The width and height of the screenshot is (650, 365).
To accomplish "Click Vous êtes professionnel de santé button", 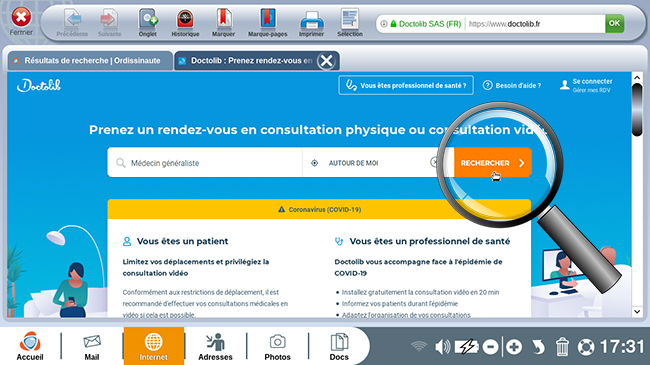I will (x=406, y=85).
